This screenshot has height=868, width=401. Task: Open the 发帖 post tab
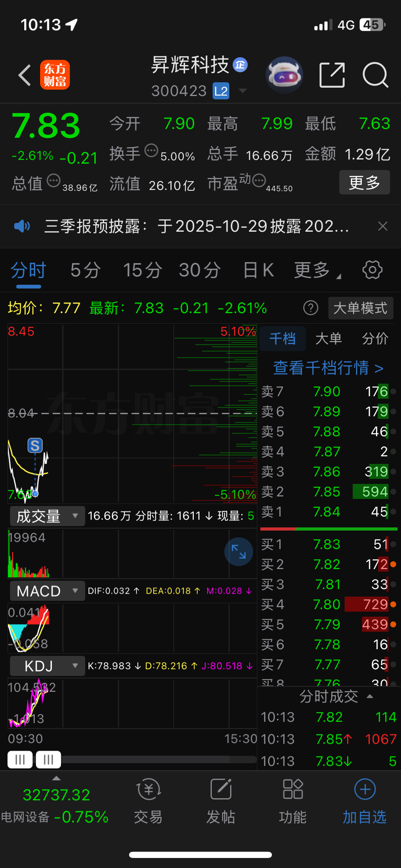click(221, 801)
